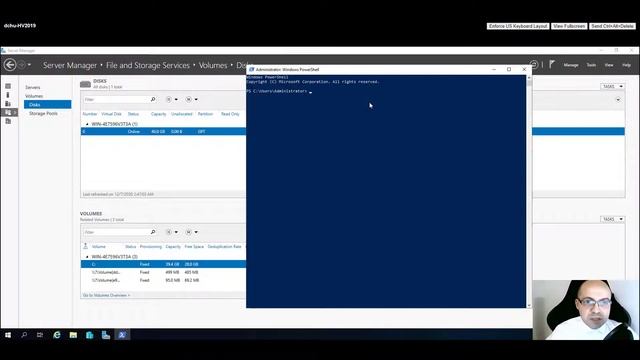This screenshot has width=640, height=360.
Task: Click in PowerShell console prompt area
Action: (x=386, y=191)
